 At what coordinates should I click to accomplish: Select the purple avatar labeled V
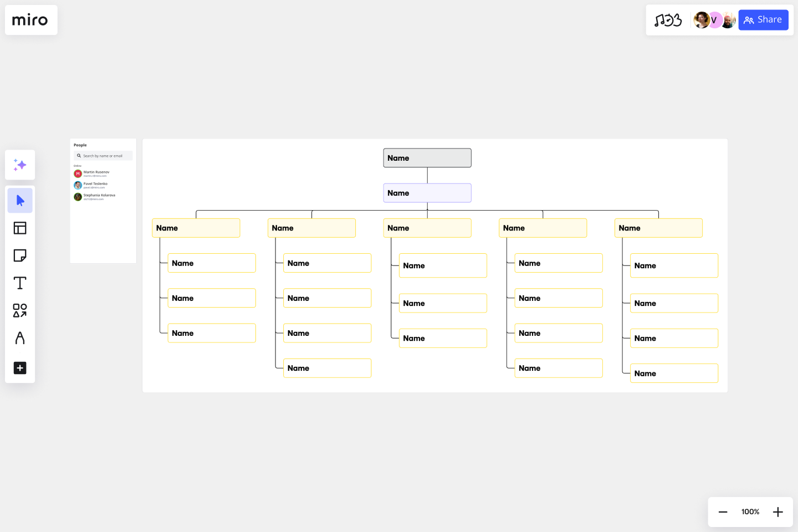click(x=714, y=20)
